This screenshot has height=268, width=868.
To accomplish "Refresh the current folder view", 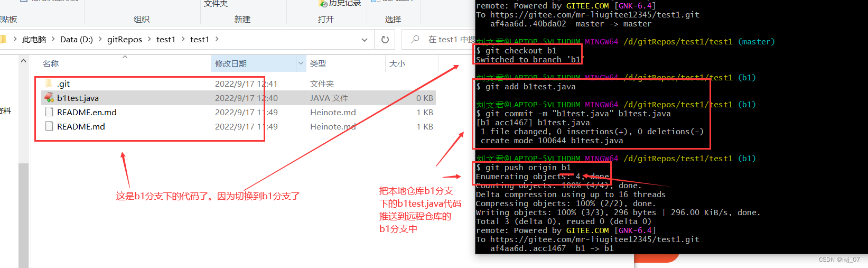I will (x=385, y=40).
